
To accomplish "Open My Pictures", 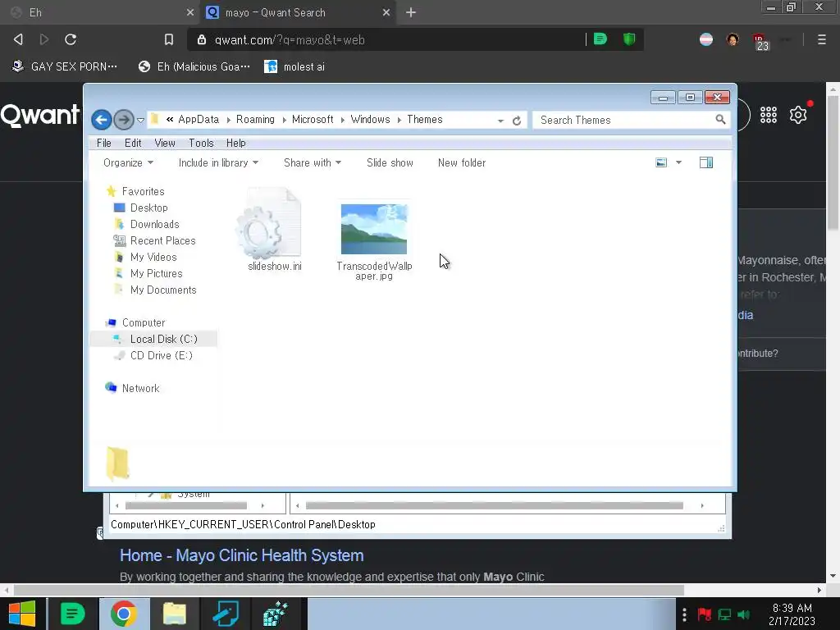I will coord(156,274).
